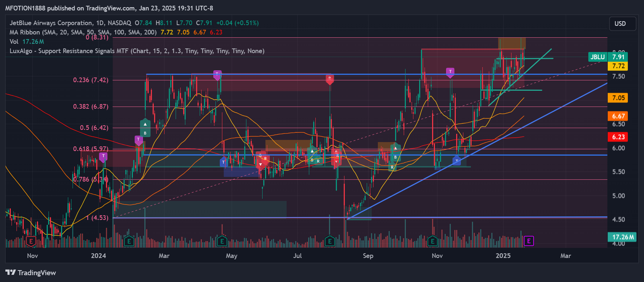Image resolution: width=644 pixels, height=282 pixels.
Task: Click the red R resistance marker at the July spike
Action: 330,79
